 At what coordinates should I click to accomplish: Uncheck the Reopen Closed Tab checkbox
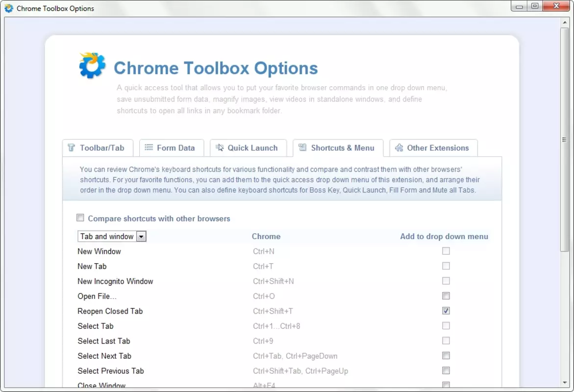coord(446,311)
